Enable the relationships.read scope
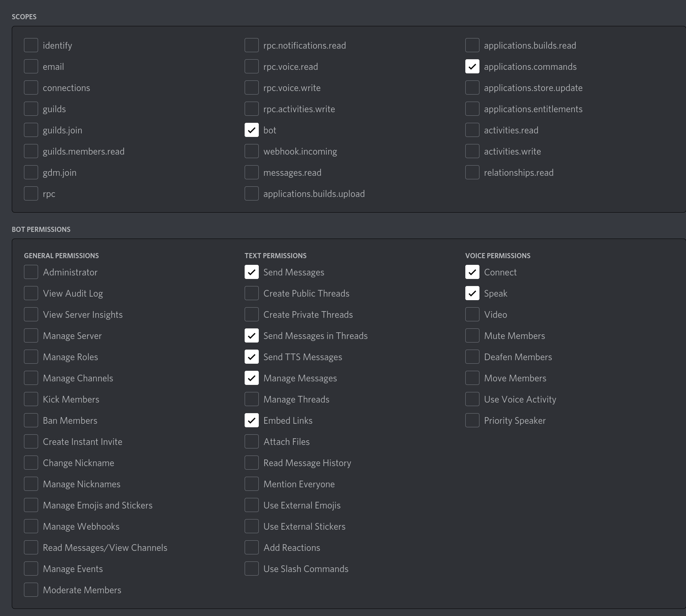 coord(472,172)
